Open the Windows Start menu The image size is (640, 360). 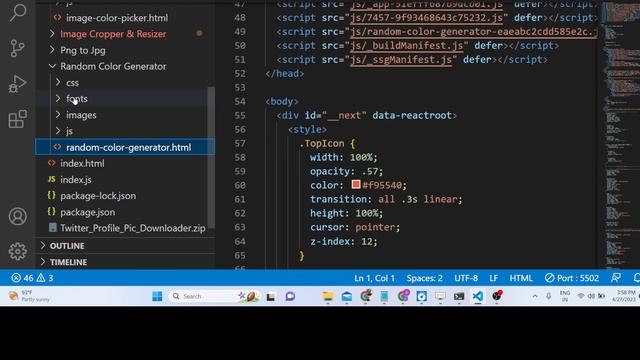pos(157,296)
